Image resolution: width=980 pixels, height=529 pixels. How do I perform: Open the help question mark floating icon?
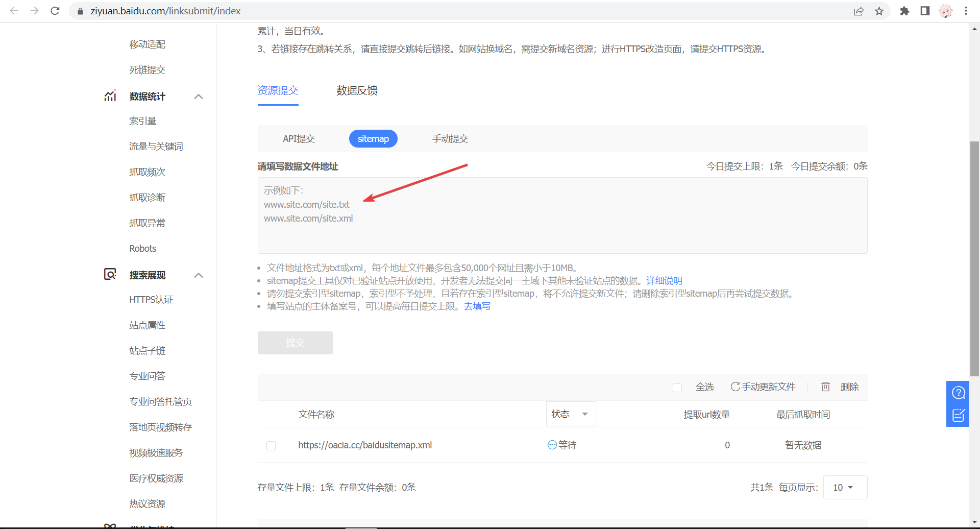[958, 393]
